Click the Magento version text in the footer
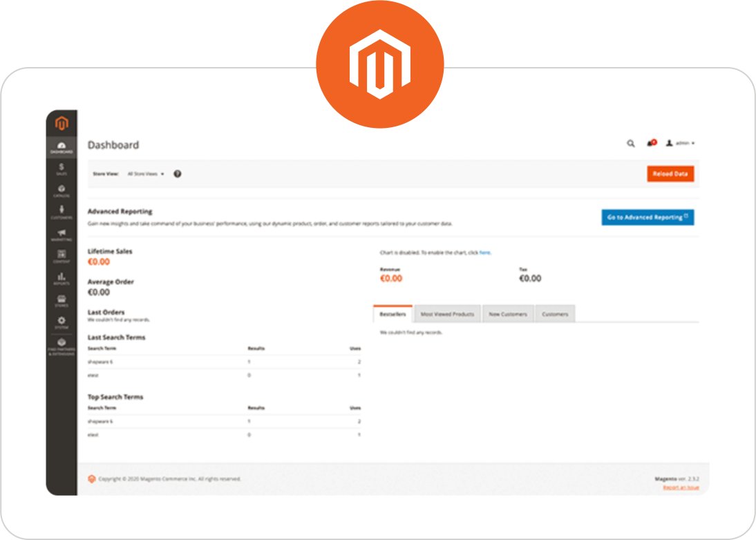Screen dimensions: 756x540 [x=677, y=478]
